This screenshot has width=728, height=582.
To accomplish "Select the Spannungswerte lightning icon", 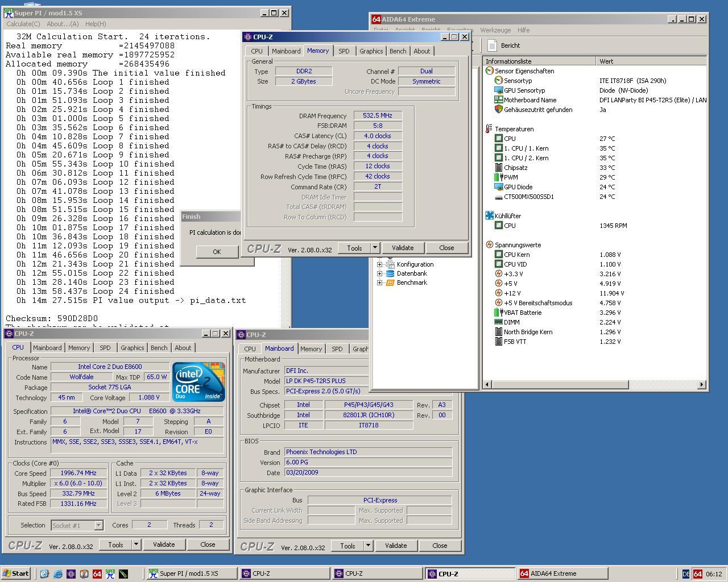I will [489, 245].
